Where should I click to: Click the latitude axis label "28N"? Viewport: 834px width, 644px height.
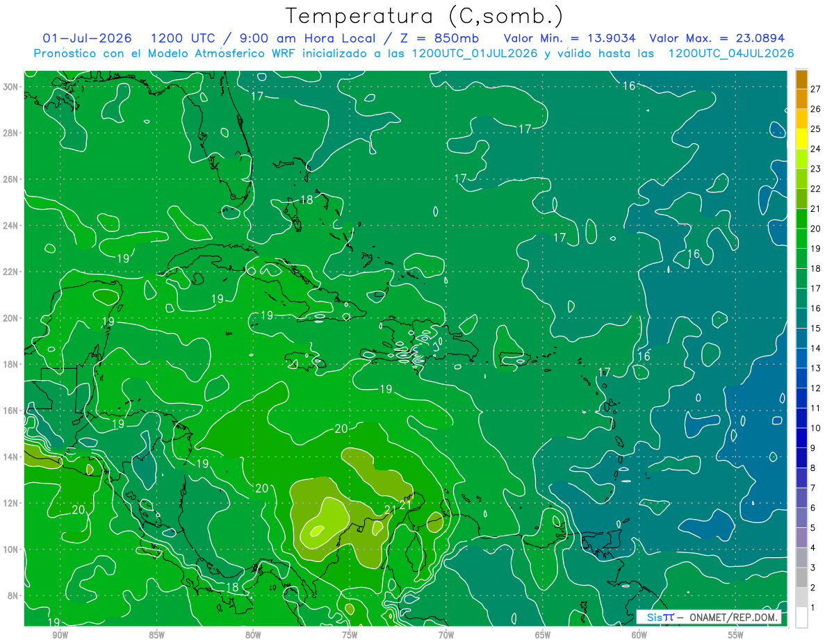[x=10, y=133]
